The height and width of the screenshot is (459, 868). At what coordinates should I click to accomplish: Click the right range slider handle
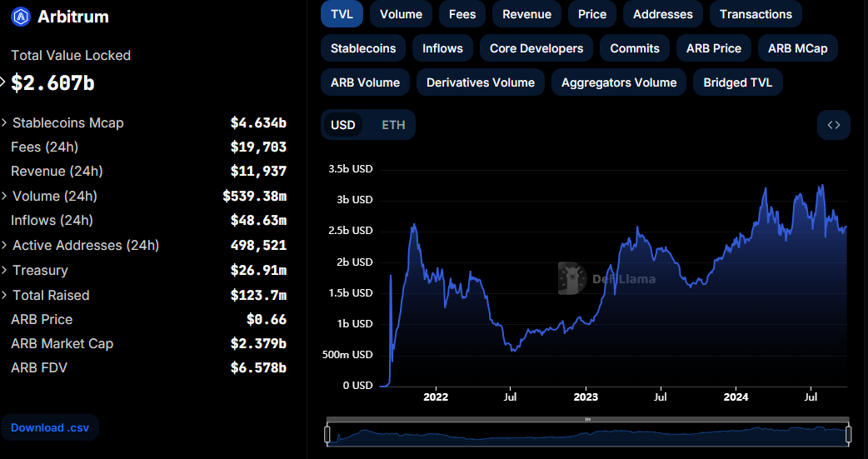click(848, 433)
